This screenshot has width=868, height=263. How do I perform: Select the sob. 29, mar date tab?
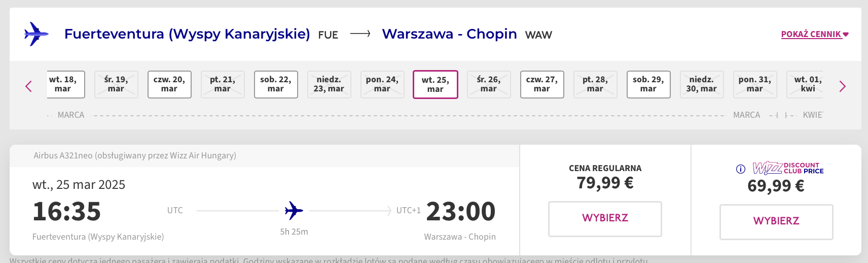[648, 84]
